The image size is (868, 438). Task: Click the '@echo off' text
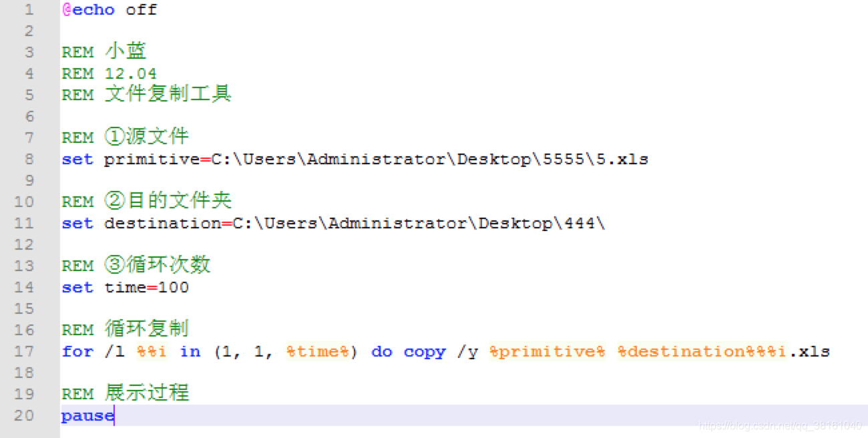[110, 10]
